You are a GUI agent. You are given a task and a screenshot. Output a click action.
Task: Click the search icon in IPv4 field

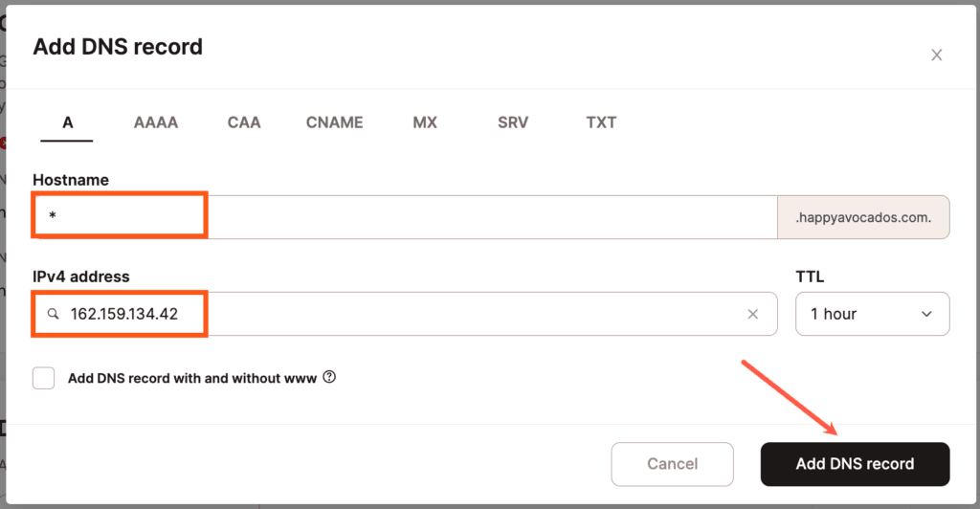tap(54, 314)
